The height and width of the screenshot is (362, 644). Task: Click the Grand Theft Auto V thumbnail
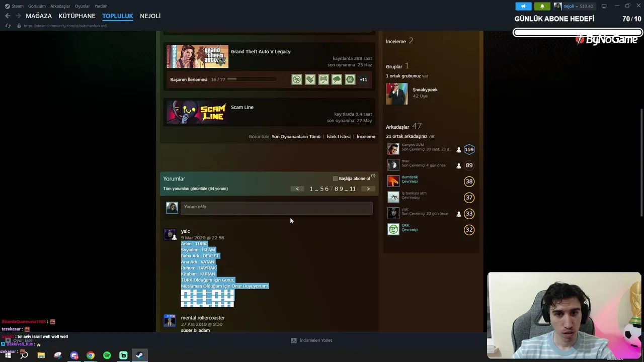coord(197,56)
